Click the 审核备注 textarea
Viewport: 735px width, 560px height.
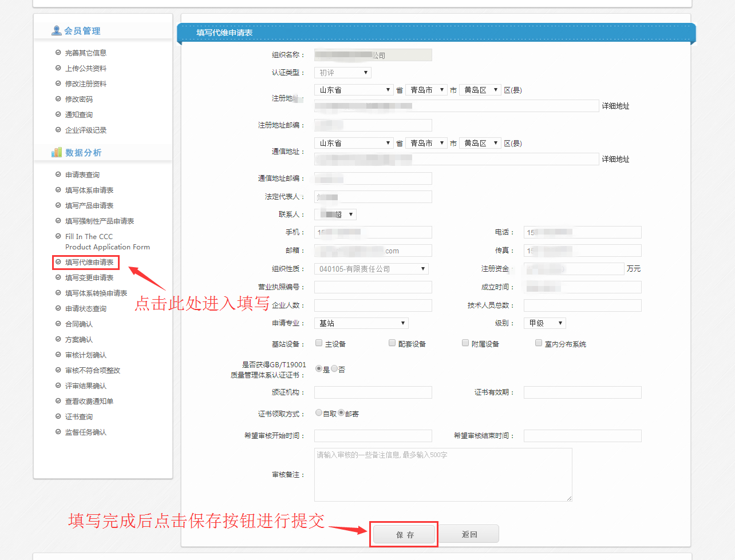(x=442, y=475)
